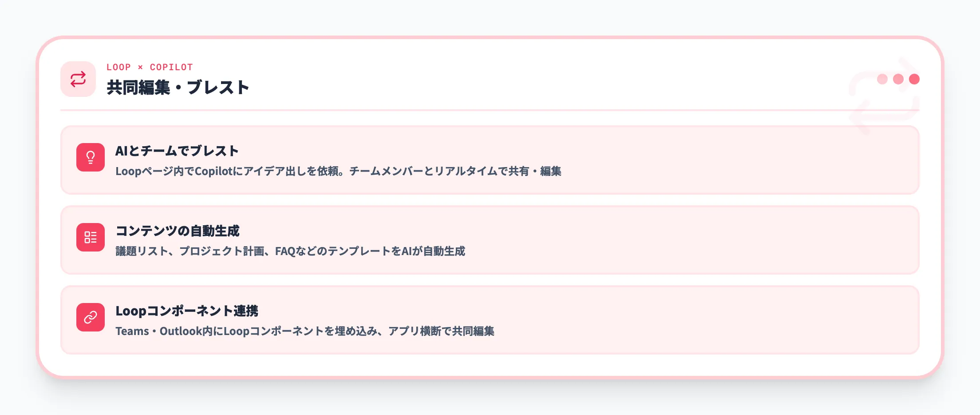Screen dimensions: 980x415
Task: Open the Loopコンポーネント連携 title
Action: pyautogui.click(x=187, y=311)
